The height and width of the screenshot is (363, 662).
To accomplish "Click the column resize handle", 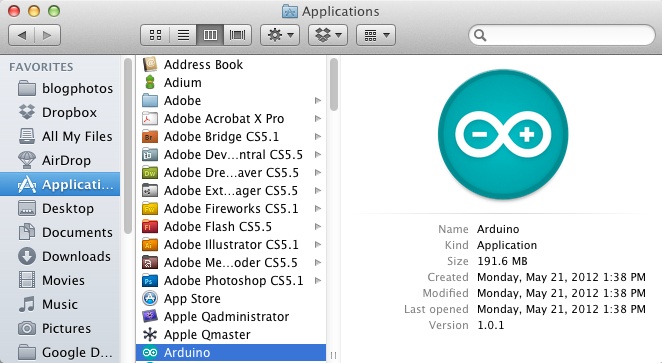I will point(334,355).
